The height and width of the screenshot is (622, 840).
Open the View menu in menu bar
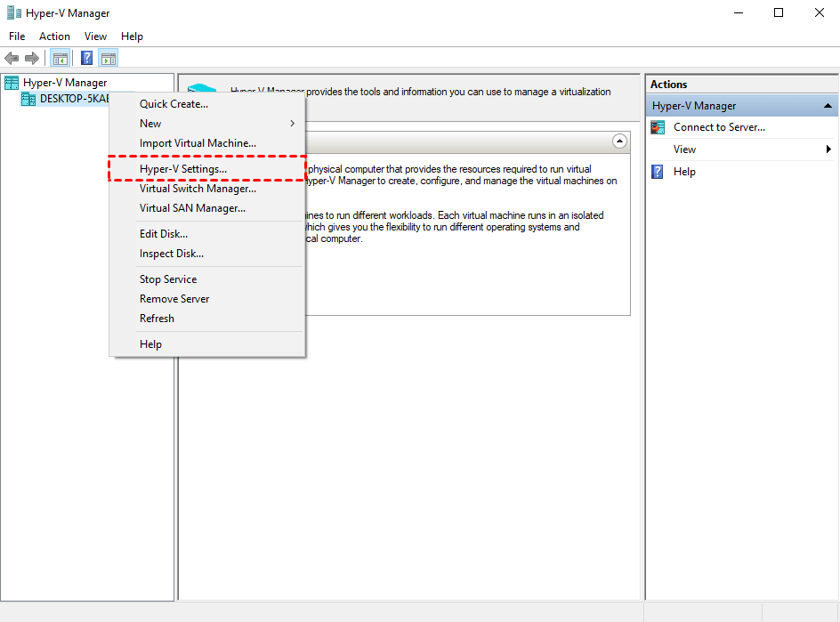pos(95,36)
